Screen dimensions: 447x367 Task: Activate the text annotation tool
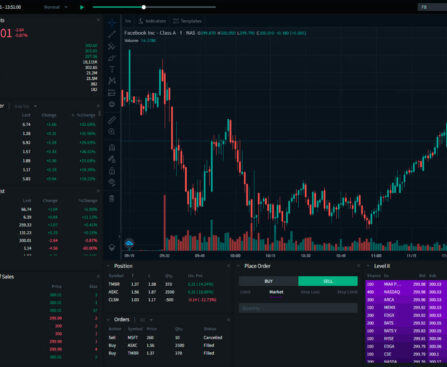(112, 69)
